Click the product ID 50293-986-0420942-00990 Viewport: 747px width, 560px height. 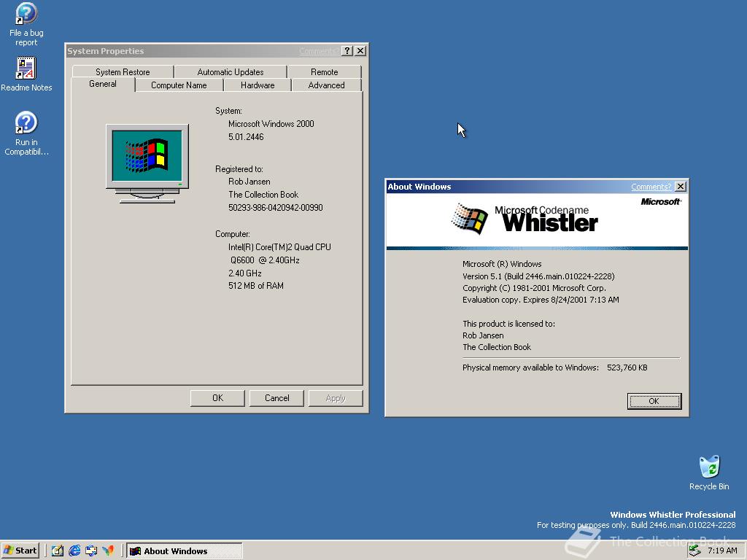pos(275,208)
